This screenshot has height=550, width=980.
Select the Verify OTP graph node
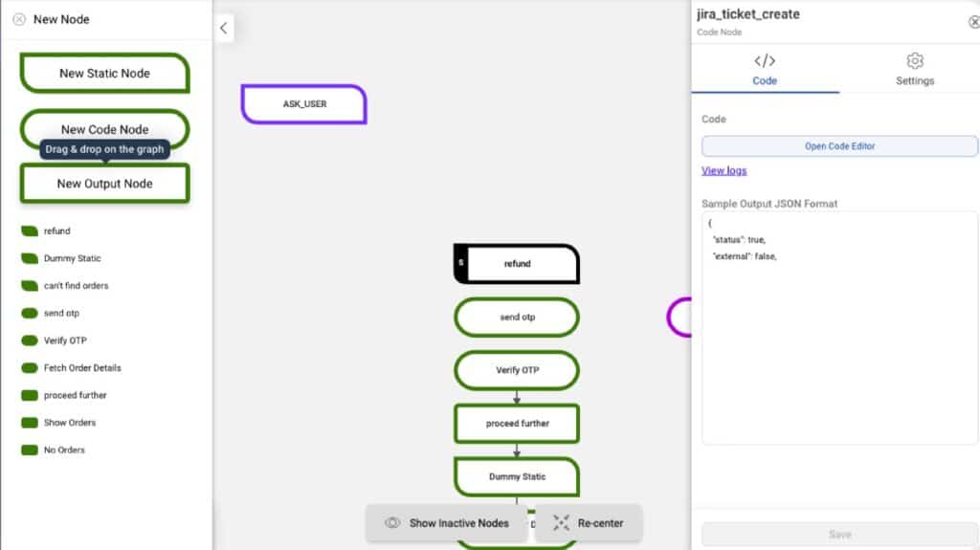pos(517,370)
